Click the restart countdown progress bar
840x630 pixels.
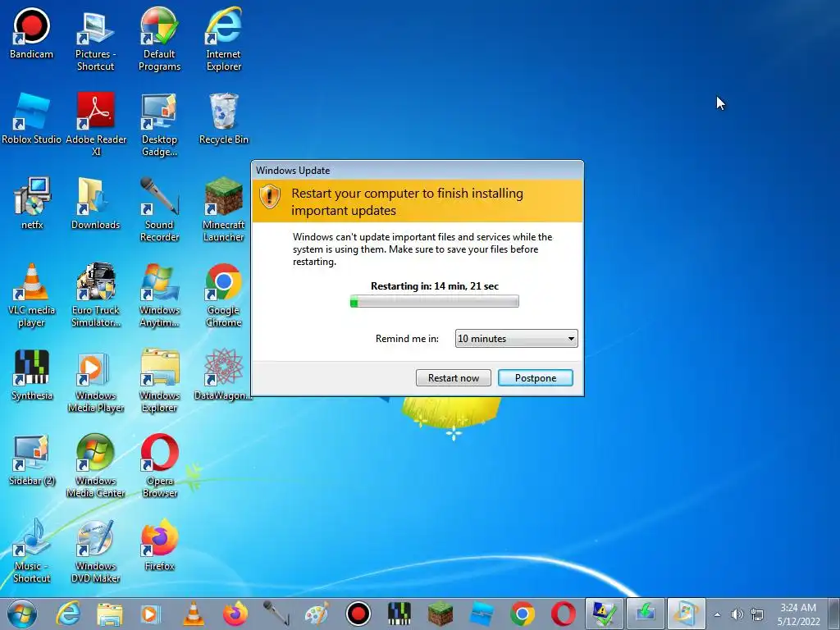tap(435, 302)
